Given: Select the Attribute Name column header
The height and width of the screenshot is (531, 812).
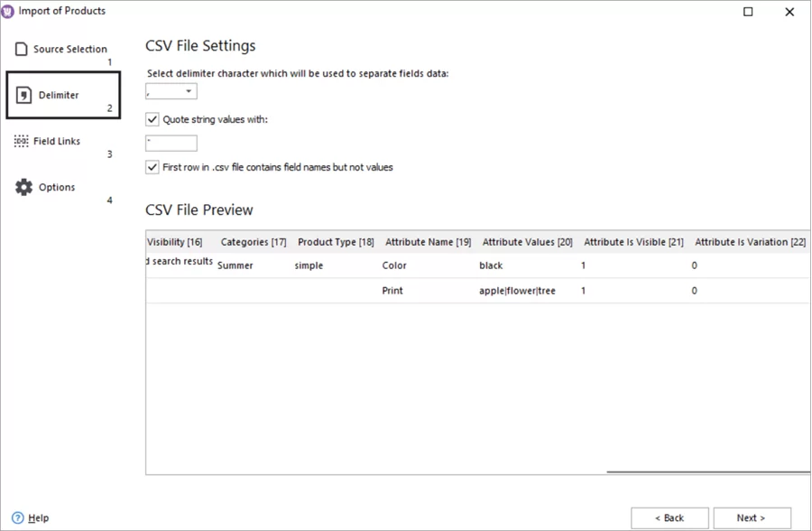Looking at the screenshot, I should coord(428,241).
